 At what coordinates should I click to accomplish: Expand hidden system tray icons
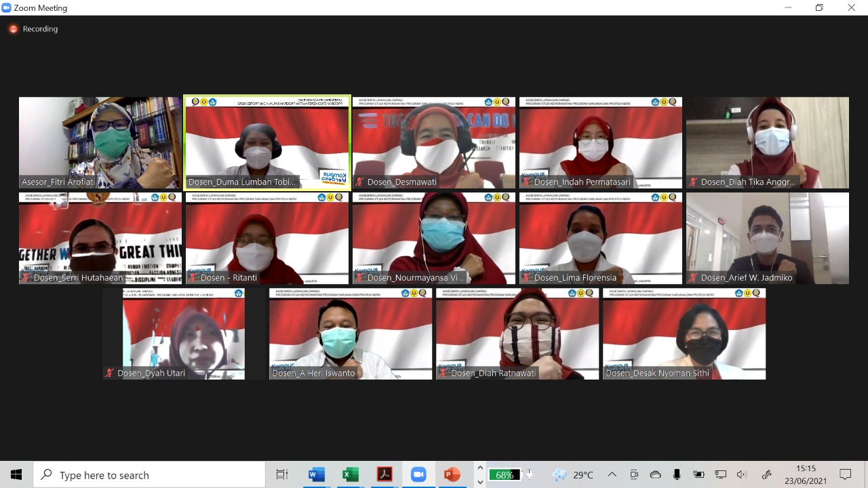612,474
